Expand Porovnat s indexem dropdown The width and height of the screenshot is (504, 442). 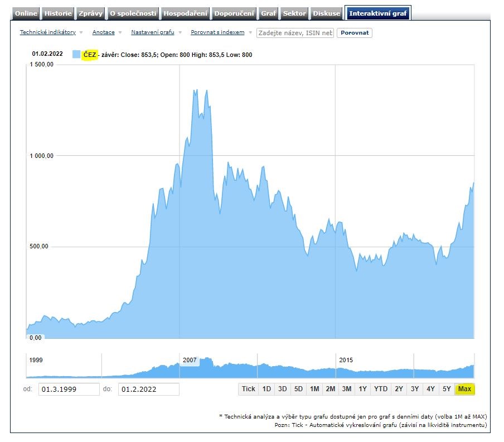(217, 32)
